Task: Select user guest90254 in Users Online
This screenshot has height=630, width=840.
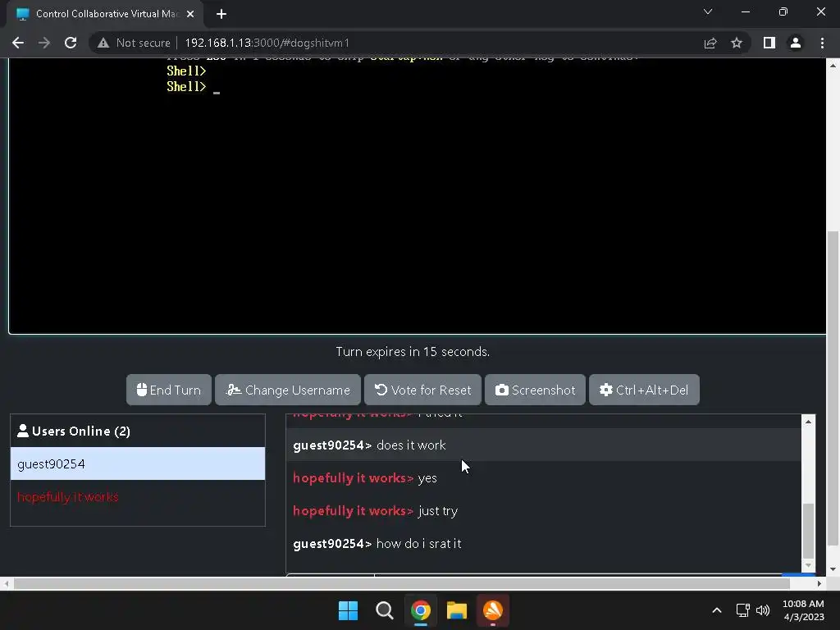Action: (x=138, y=464)
